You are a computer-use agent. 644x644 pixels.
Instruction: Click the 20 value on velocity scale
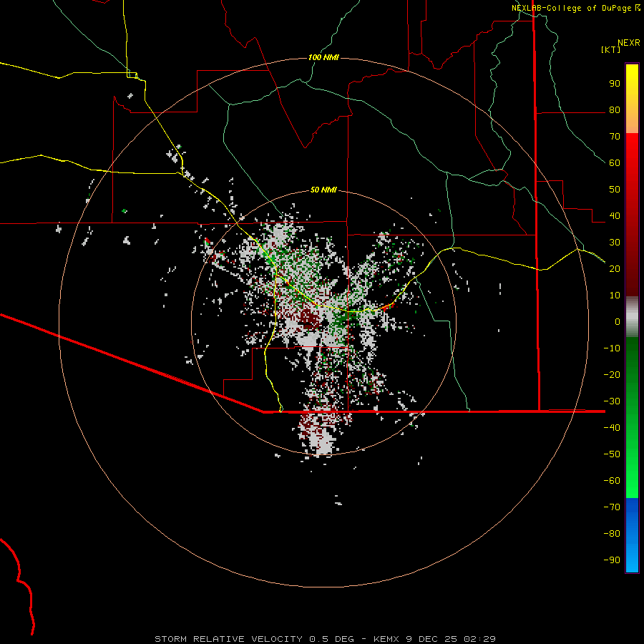coord(615,268)
